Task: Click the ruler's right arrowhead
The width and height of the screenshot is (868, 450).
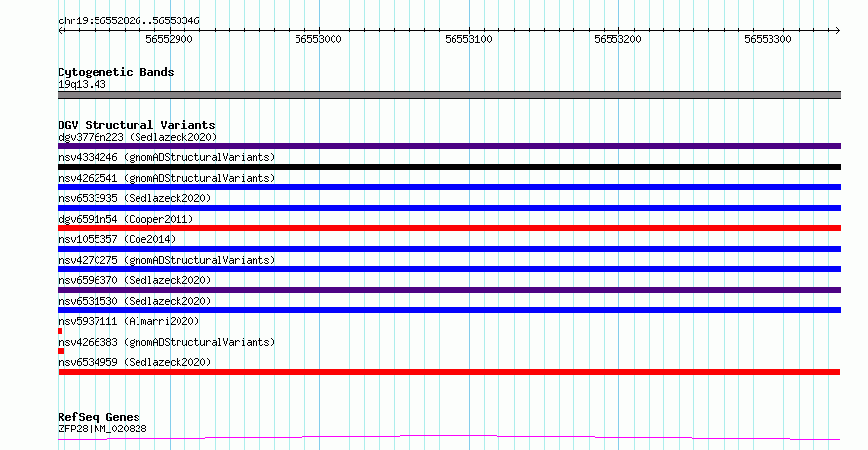Action: pyautogui.click(x=837, y=31)
